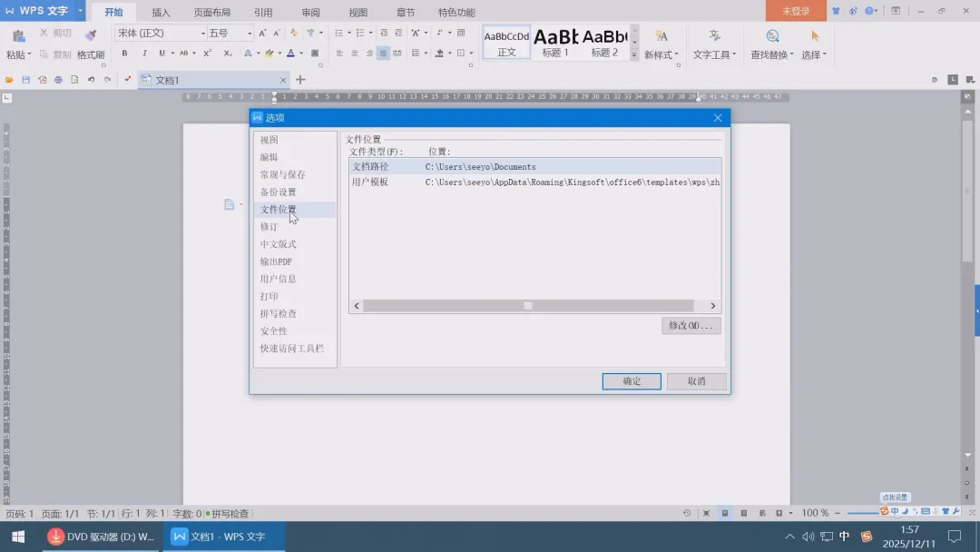Open the References tab
The image size is (980, 552).
point(263,13)
